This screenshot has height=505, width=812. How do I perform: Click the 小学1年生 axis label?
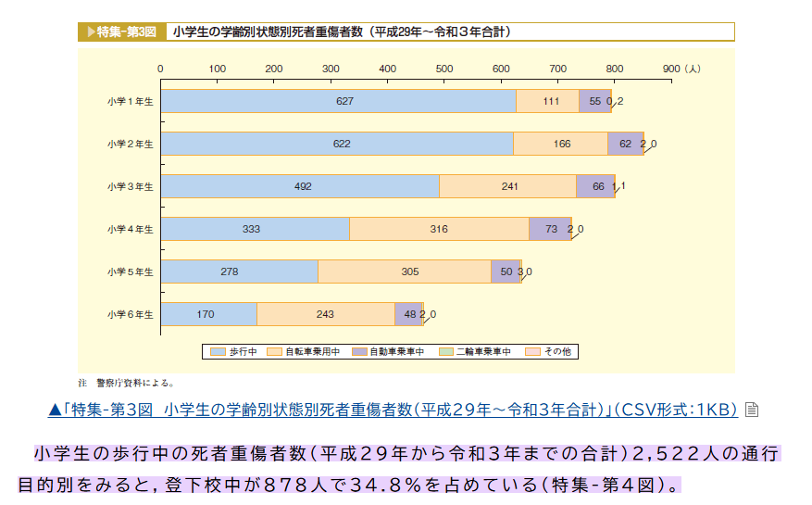(131, 102)
